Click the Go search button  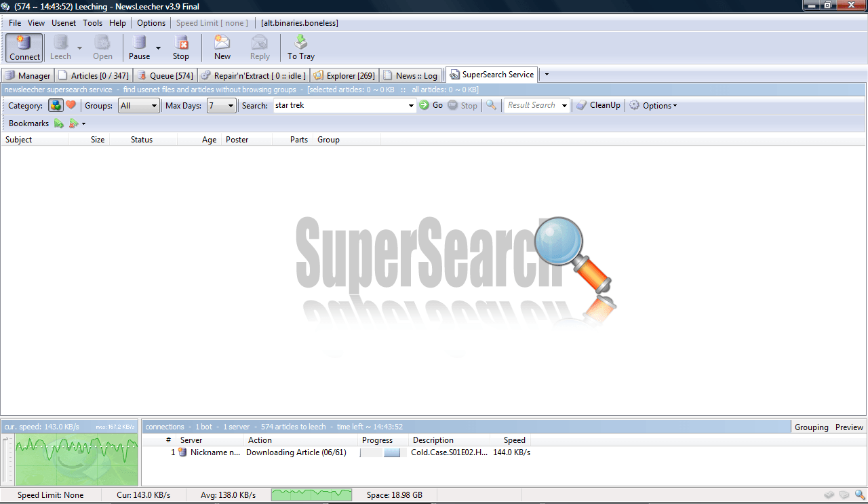tap(431, 105)
